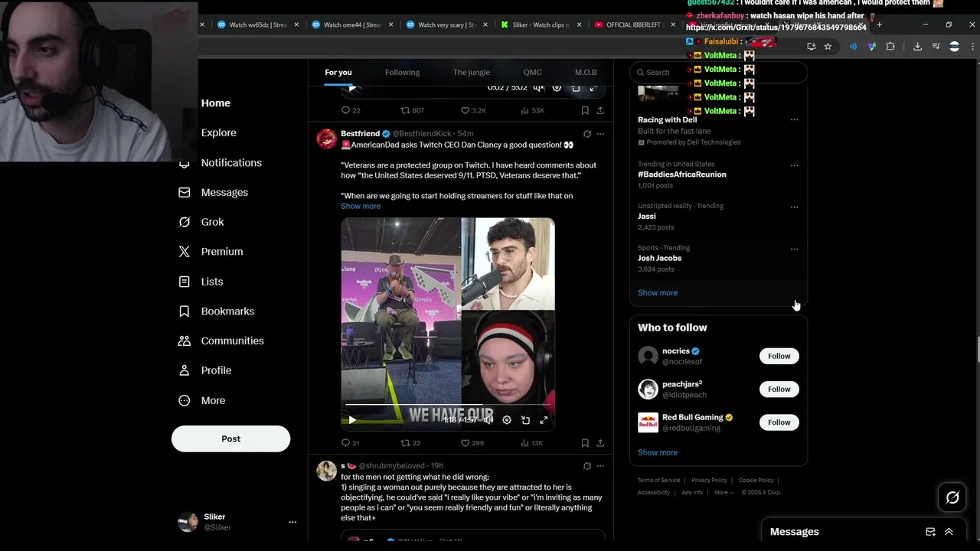Viewport: 980px width, 551px height.
Task: Switch to the Following tab
Action: click(402, 72)
